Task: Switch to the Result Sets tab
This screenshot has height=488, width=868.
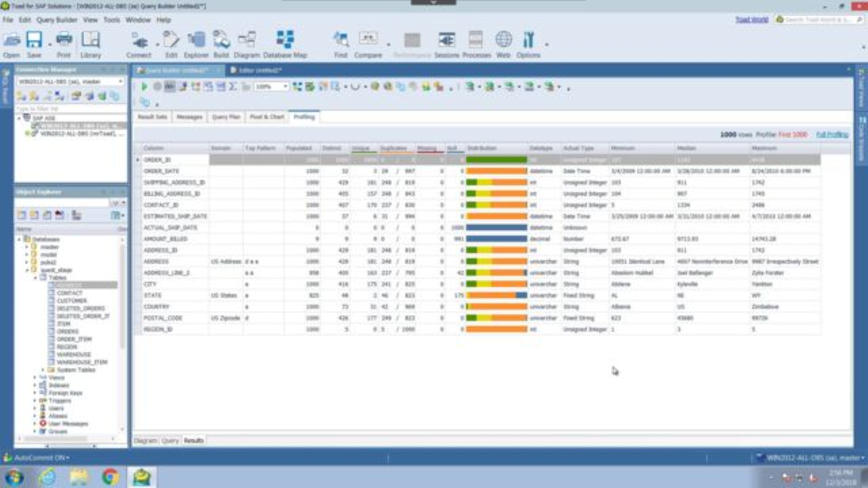Action: [152, 117]
